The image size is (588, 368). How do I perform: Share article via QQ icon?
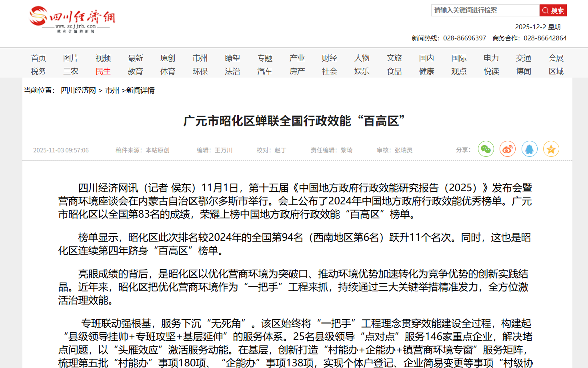point(529,149)
